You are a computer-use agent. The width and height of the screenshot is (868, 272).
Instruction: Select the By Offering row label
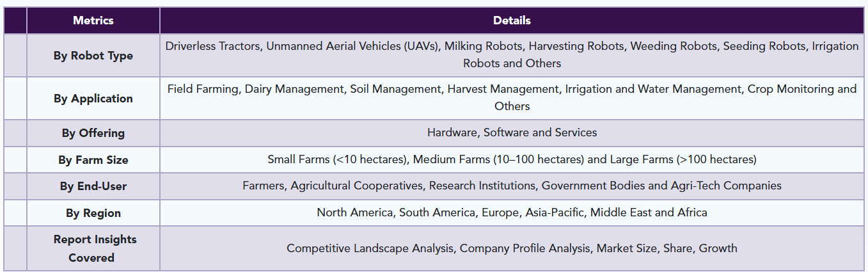point(93,133)
